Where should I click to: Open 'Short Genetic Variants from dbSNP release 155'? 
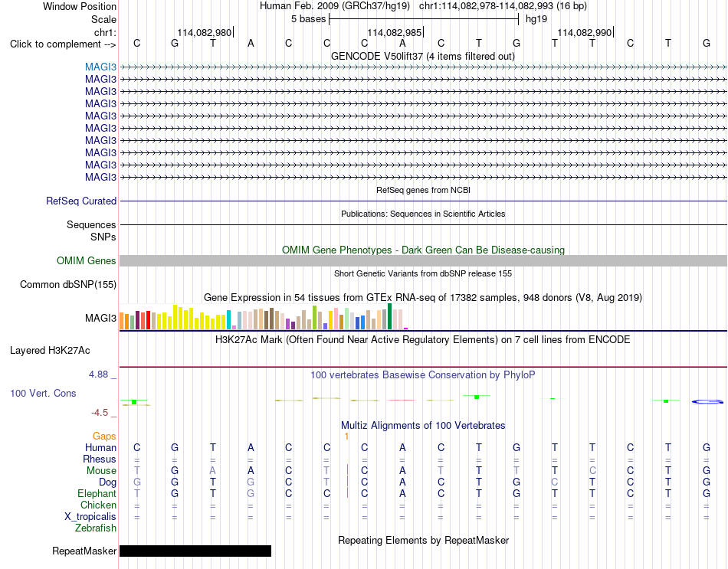tap(423, 273)
